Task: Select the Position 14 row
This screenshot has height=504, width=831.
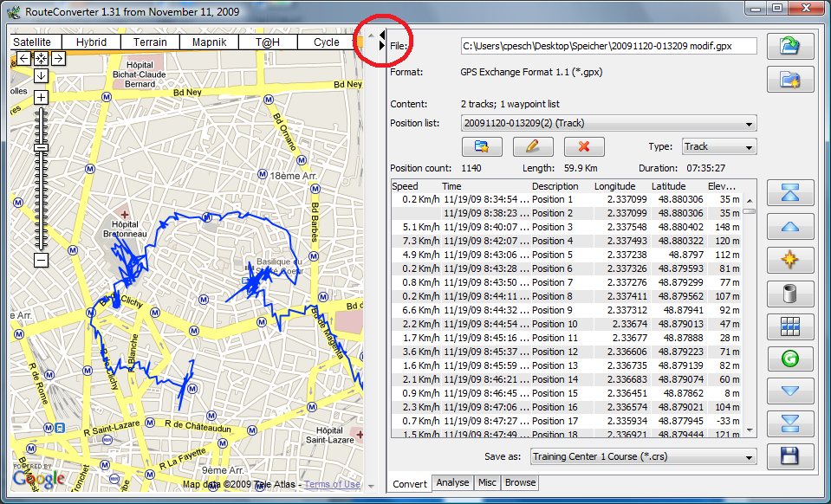Action: (x=567, y=379)
